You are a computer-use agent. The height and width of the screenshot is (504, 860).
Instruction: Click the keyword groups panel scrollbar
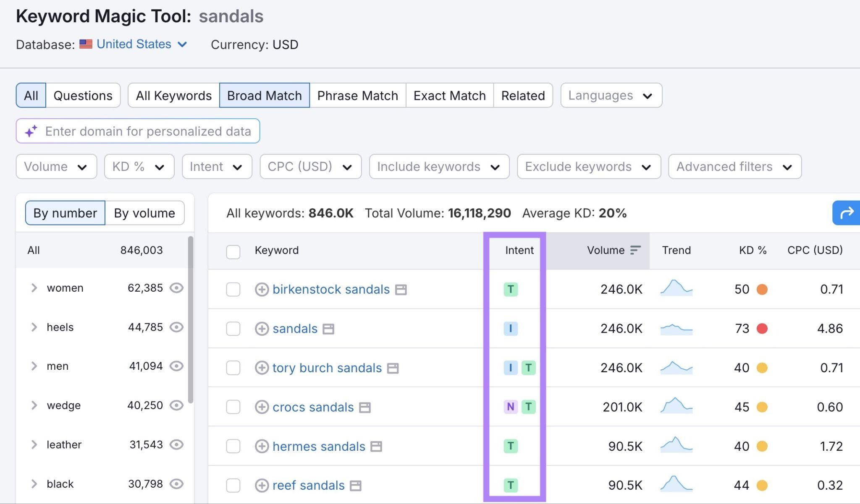[190, 320]
